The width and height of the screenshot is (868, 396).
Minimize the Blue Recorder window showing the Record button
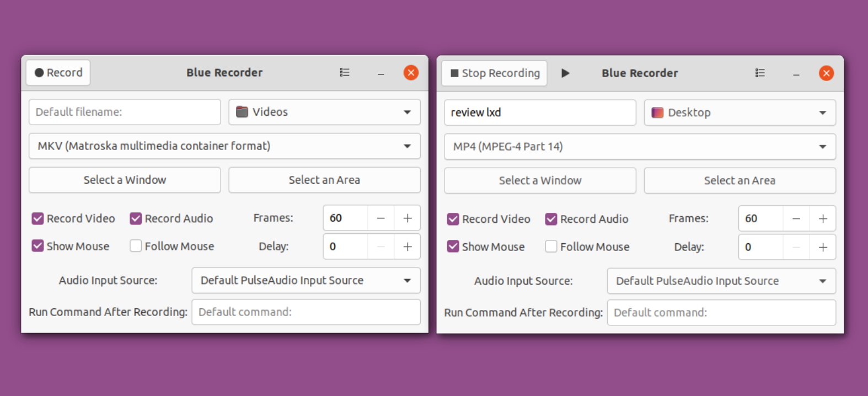click(381, 73)
